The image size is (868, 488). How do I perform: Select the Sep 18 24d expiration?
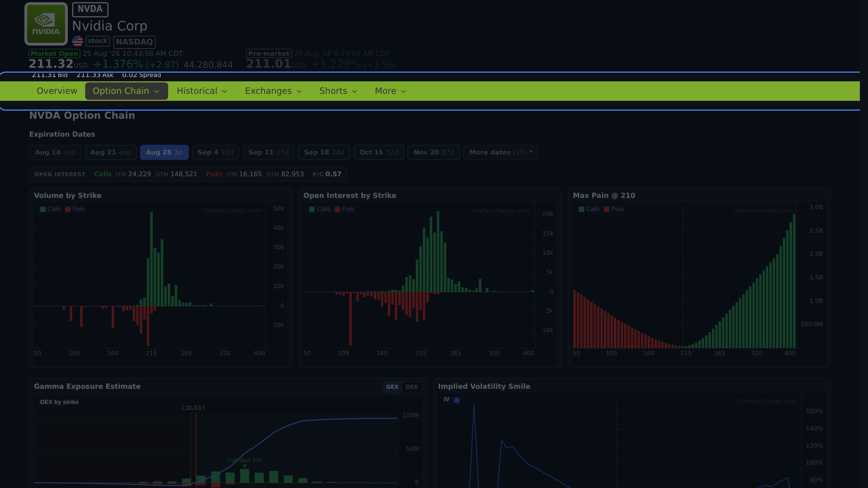(x=324, y=152)
